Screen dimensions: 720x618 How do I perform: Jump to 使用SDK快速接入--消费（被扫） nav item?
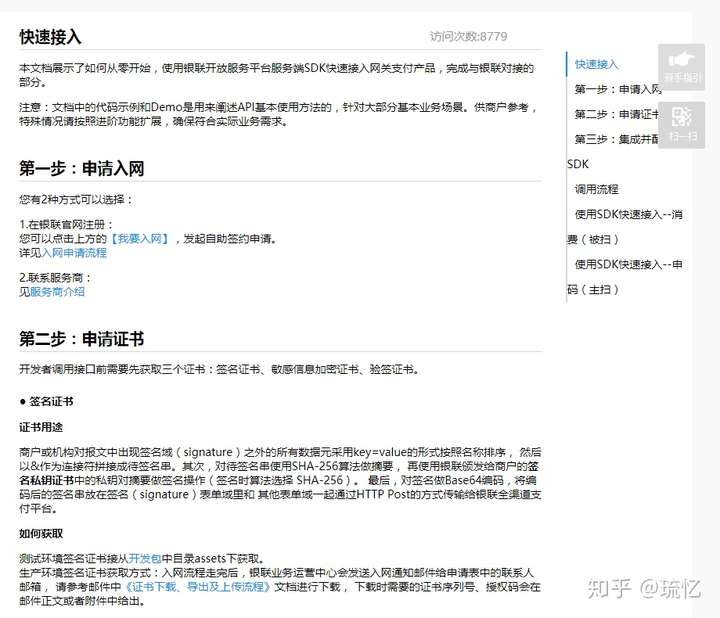[625, 226]
